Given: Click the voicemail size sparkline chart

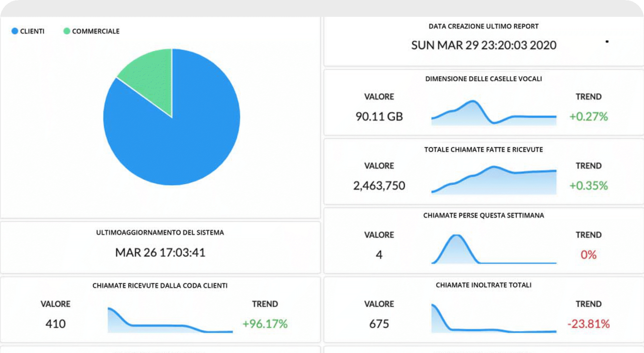Looking at the screenshot, I should (493, 114).
